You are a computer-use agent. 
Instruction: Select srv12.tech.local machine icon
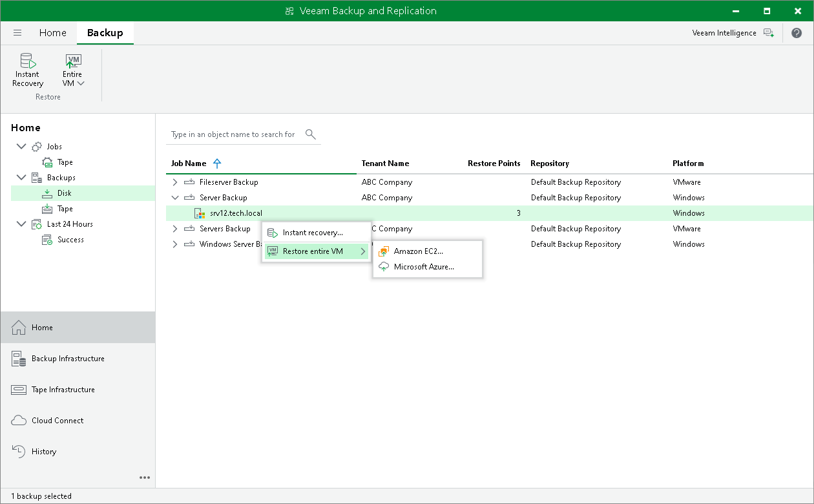200,213
